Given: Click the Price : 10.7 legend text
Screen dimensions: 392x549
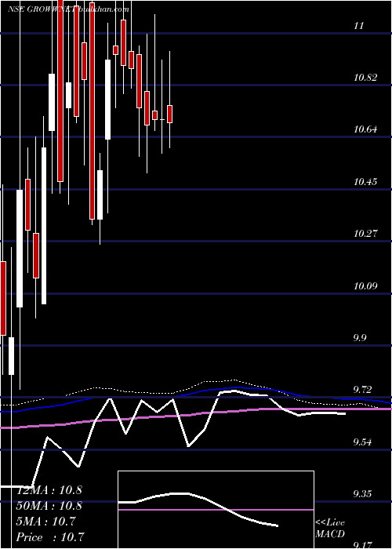Looking at the screenshot, I should click(50, 537).
